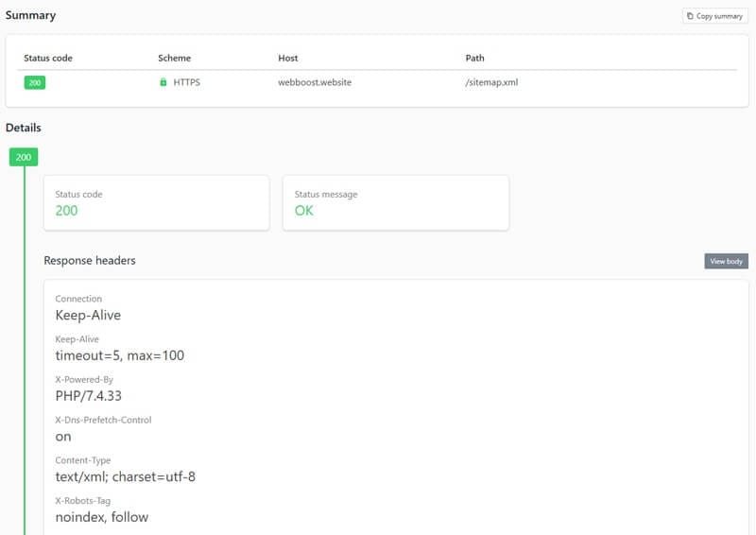Screen dimensions: 756x535
Task: Click the Status code column header
Action: 48,58
